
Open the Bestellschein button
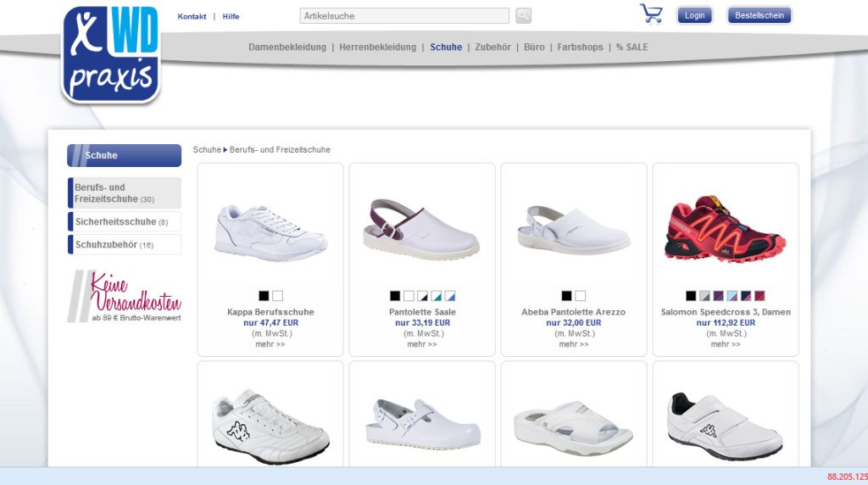pos(759,15)
